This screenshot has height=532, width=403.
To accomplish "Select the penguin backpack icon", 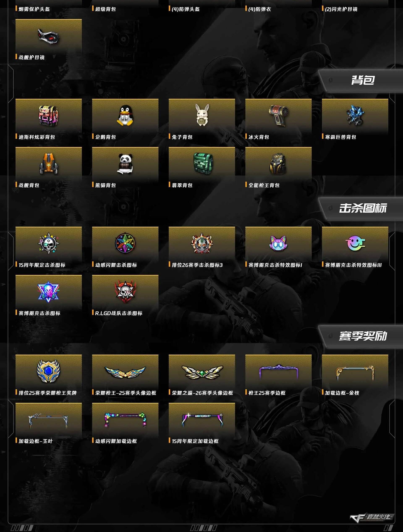I will pos(125,116).
